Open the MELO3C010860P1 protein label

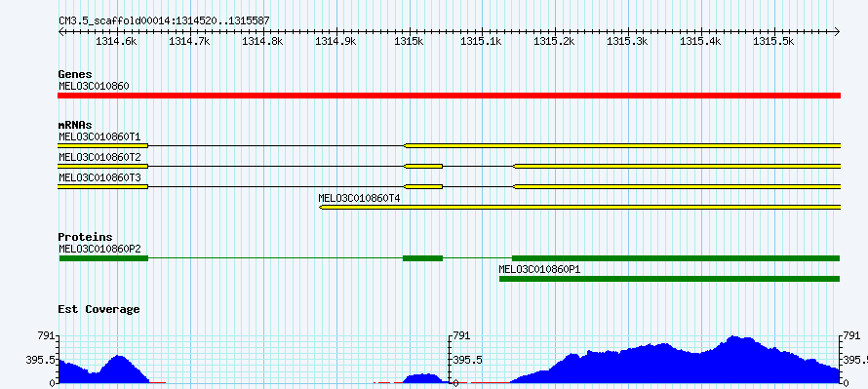[539, 269]
